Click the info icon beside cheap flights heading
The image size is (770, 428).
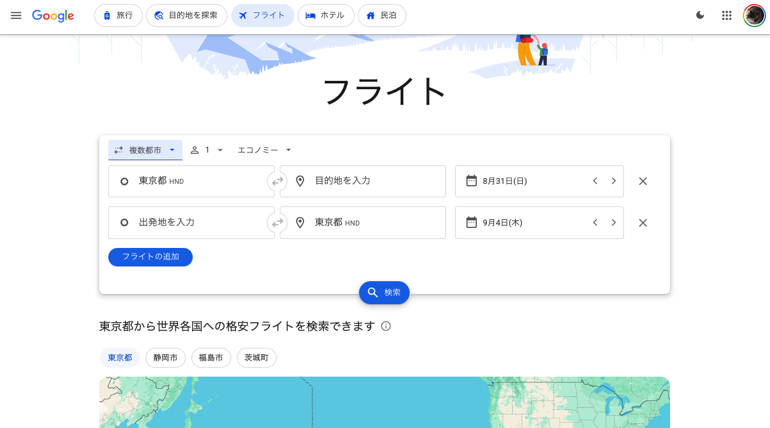(x=386, y=326)
